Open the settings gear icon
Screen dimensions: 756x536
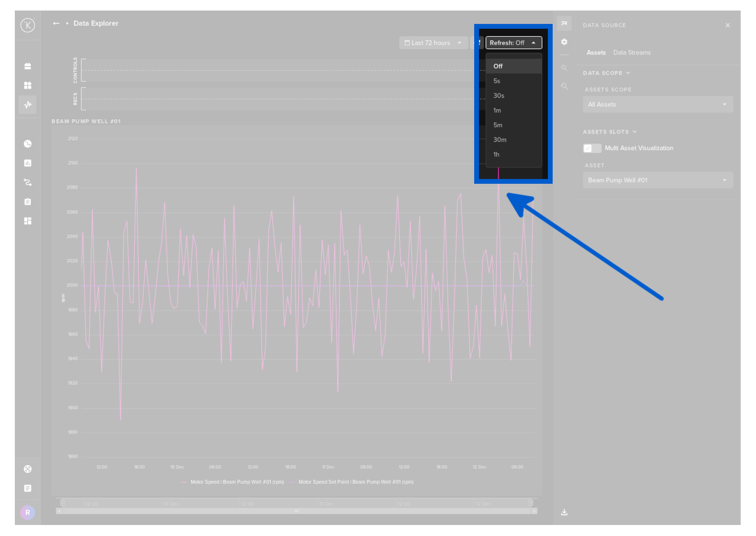[564, 42]
